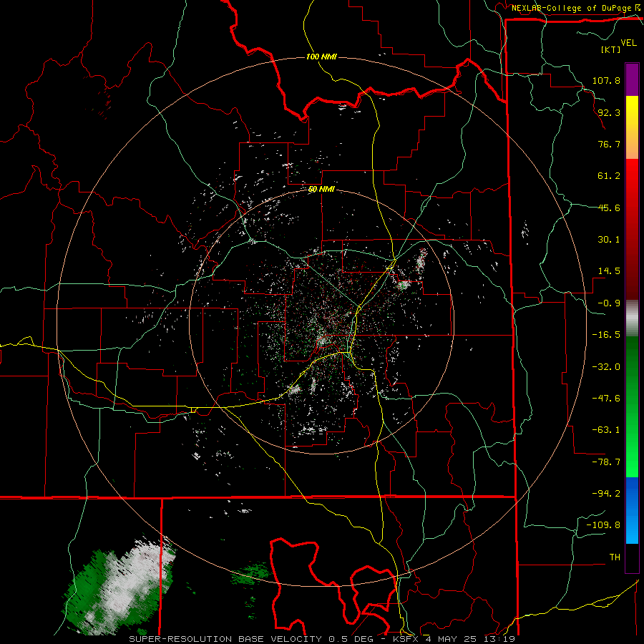Select the -0.9 scale label
Screen dimensions: 644x644
point(609,303)
